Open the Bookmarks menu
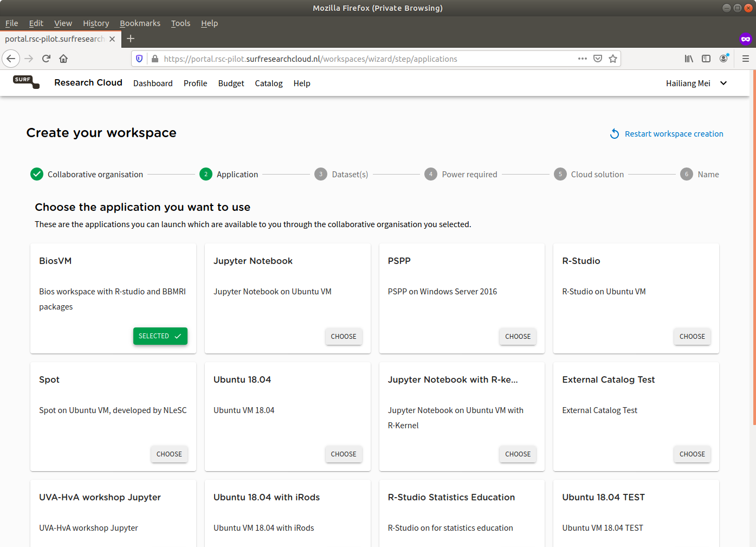 click(140, 23)
